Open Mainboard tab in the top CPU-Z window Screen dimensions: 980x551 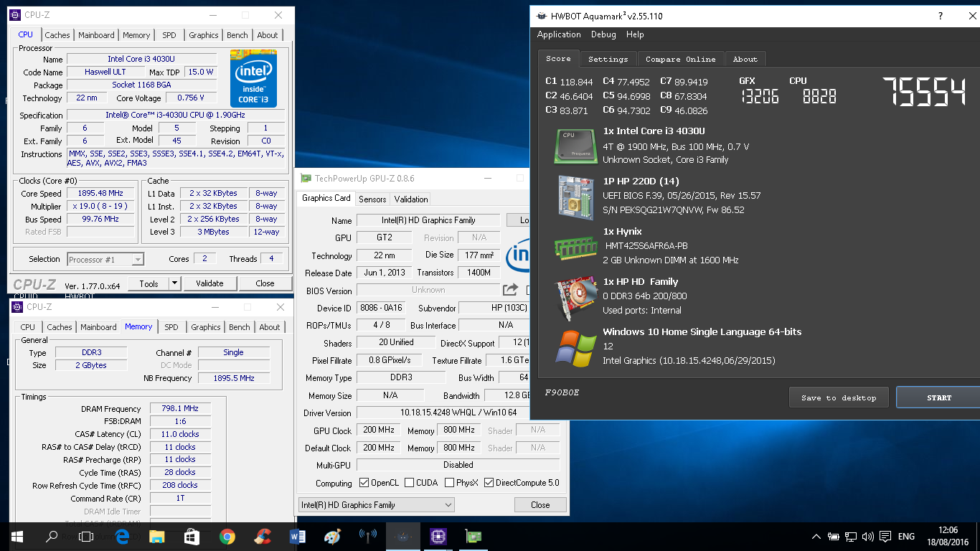click(x=96, y=35)
